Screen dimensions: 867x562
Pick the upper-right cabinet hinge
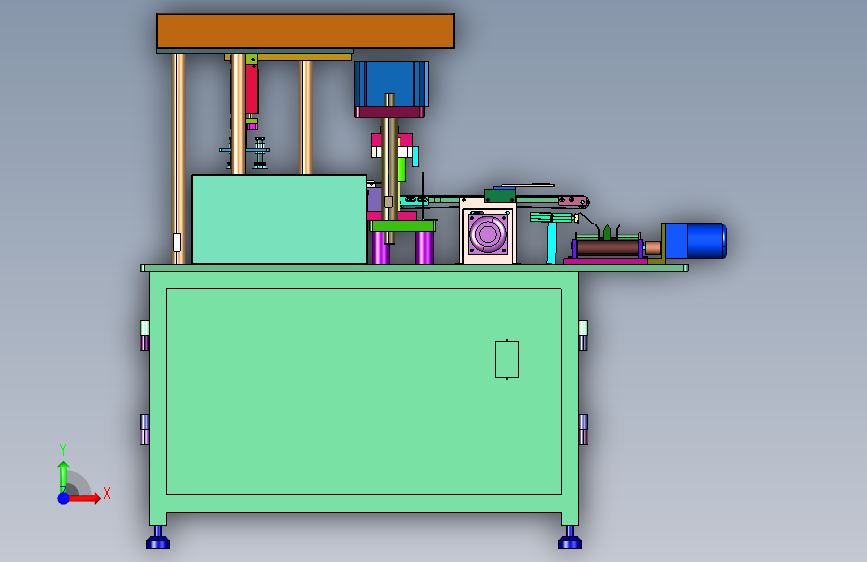[583, 335]
